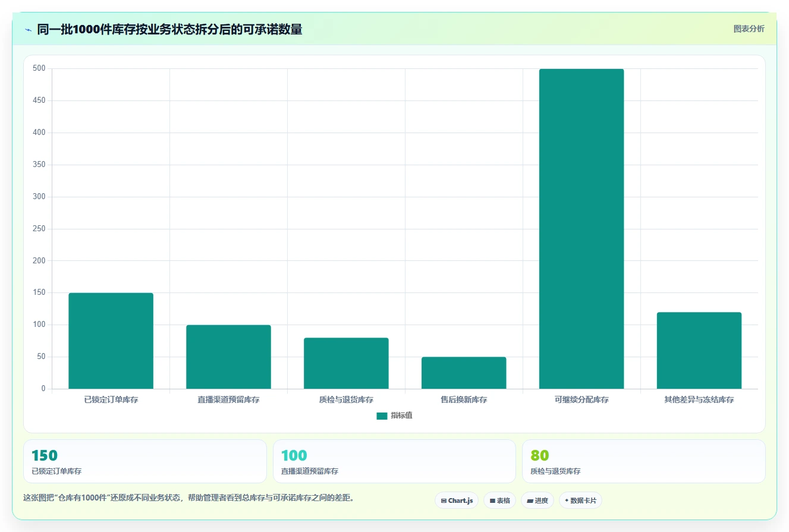Viewport: 789px width, 532px height.
Task: Click the y-axis value 450
Action: [39, 100]
